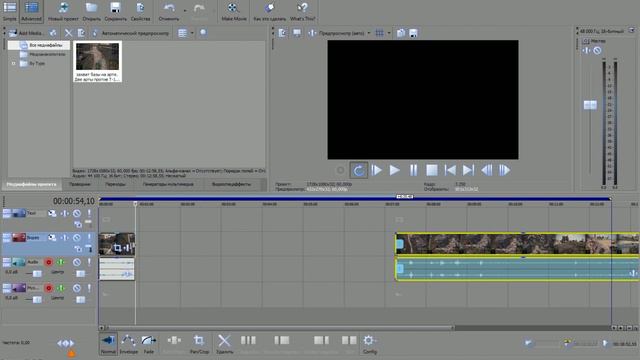Open the 'Медиафайлы проекта' tab
Image resolution: width=640 pixels, height=360 pixels.
[x=31, y=184]
